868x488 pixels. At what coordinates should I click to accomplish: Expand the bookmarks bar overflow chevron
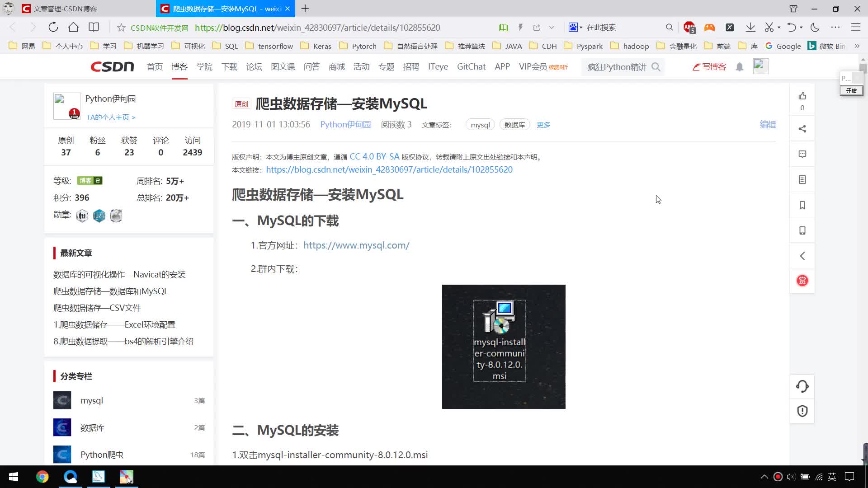pyautogui.click(x=857, y=46)
